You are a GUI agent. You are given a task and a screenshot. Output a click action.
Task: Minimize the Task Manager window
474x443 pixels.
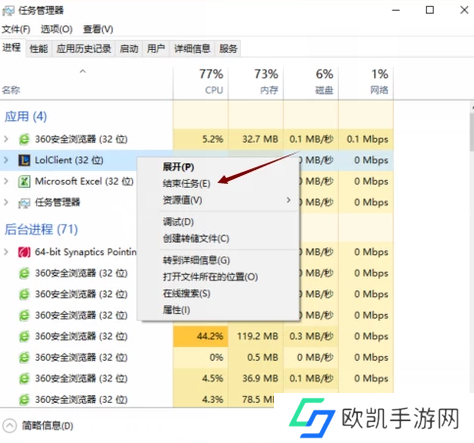pos(396,10)
